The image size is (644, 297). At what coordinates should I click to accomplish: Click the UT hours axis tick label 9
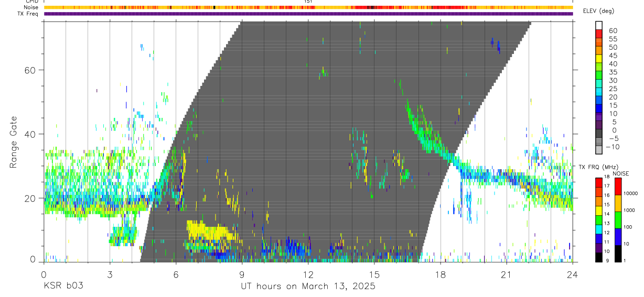click(x=242, y=274)
